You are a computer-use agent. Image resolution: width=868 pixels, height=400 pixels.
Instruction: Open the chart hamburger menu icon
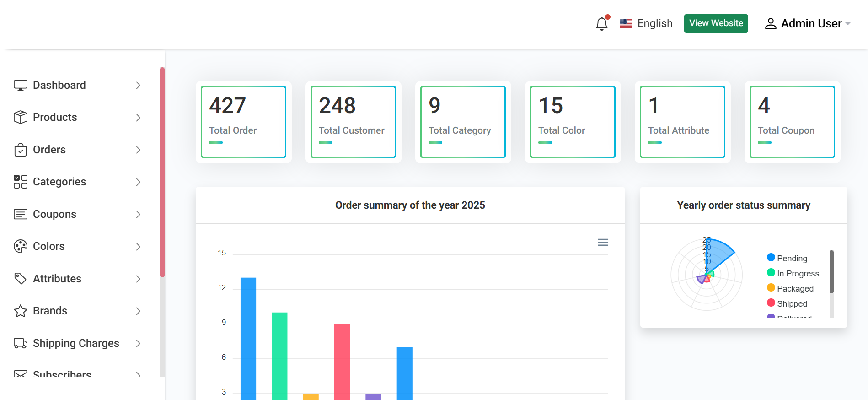coord(603,243)
